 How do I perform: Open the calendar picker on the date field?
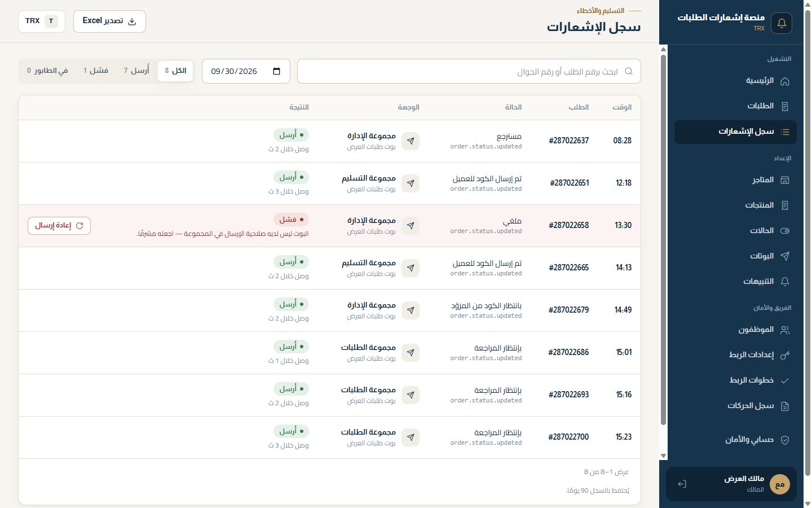[276, 71]
